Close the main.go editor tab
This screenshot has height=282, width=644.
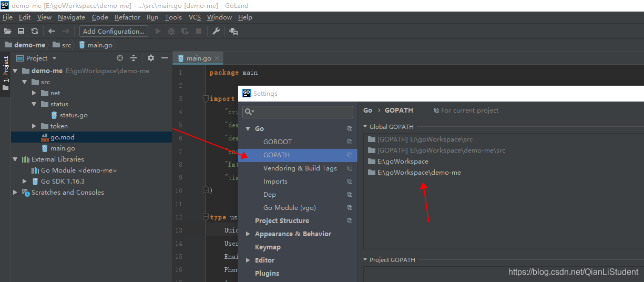pos(217,58)
